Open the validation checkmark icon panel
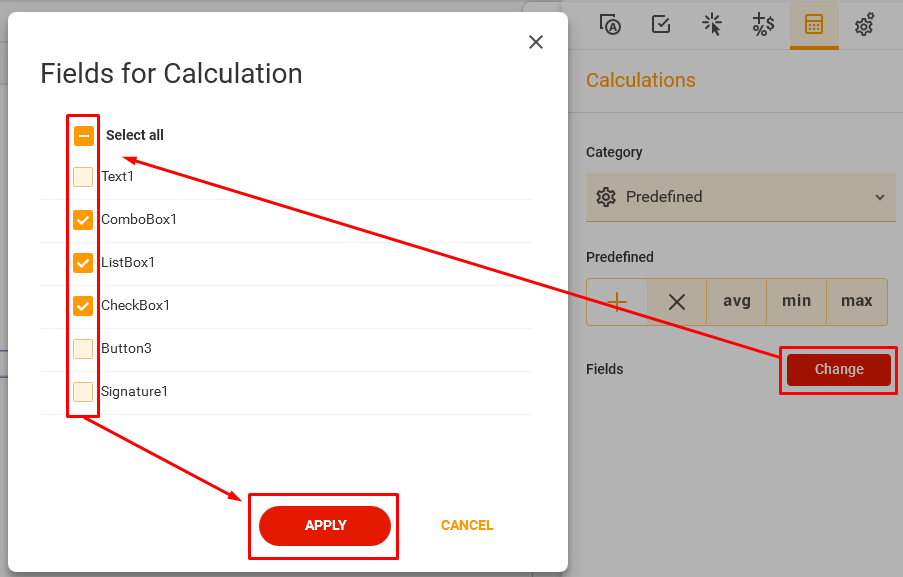This screenshot has width=903, height=577. (661, 25)
